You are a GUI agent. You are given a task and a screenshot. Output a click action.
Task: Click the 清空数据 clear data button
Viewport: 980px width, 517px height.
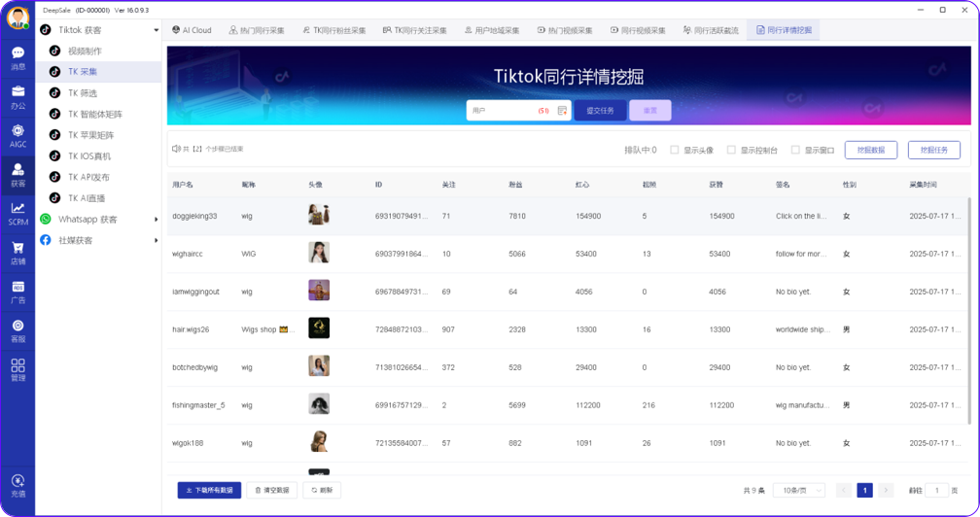point(272,490)
